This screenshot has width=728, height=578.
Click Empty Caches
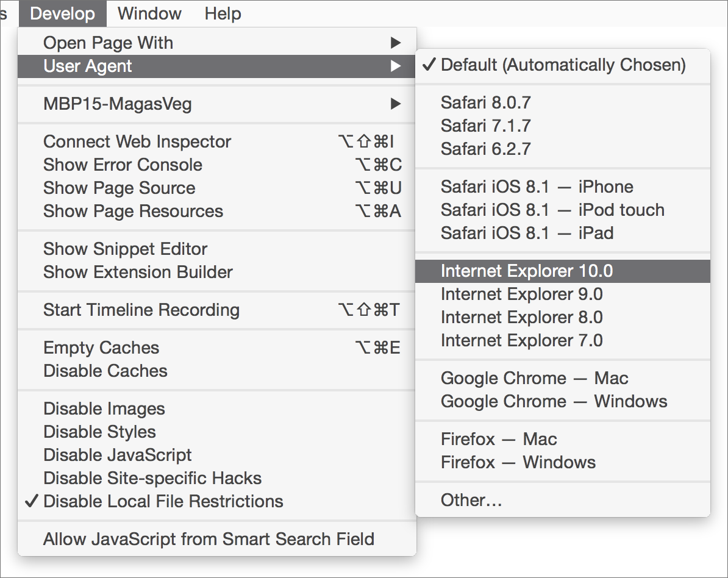click(217, 348)
